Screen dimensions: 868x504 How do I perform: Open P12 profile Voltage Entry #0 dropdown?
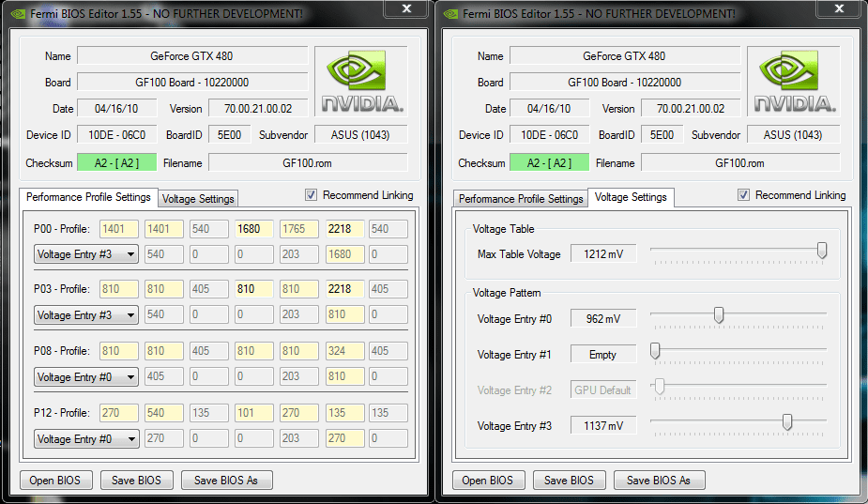(x=86, y=439)
